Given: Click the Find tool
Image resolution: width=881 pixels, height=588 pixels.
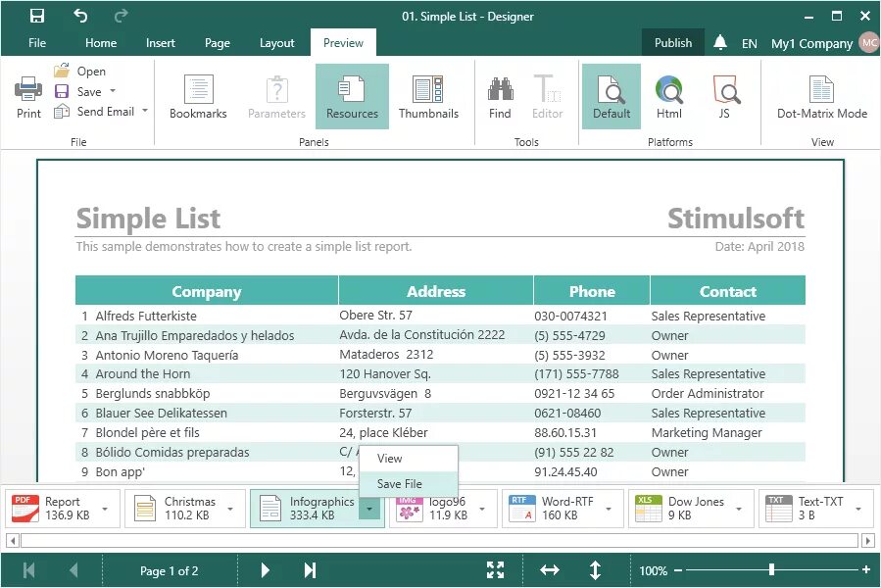Looking at the screenshot, I should click(x=499, y=95).
